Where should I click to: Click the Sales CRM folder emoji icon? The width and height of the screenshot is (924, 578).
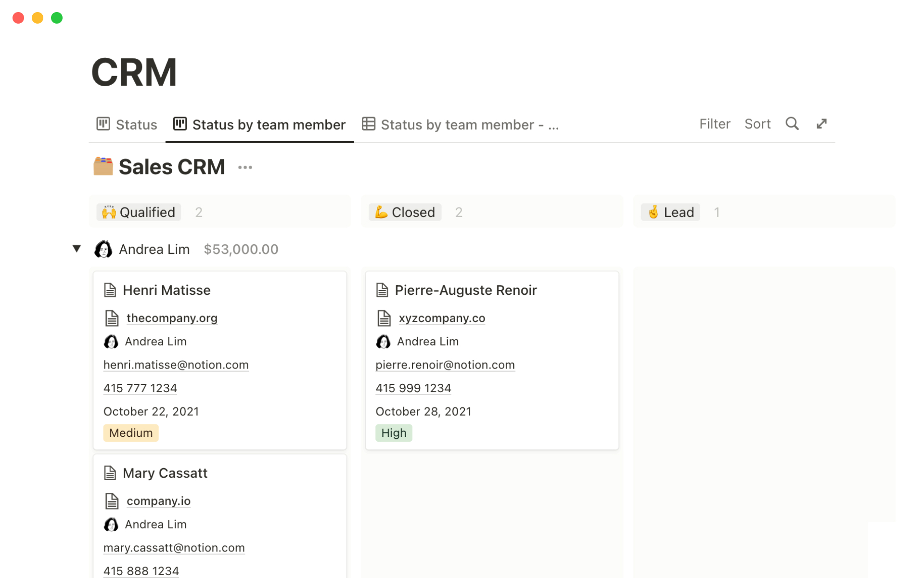[103, 167]
